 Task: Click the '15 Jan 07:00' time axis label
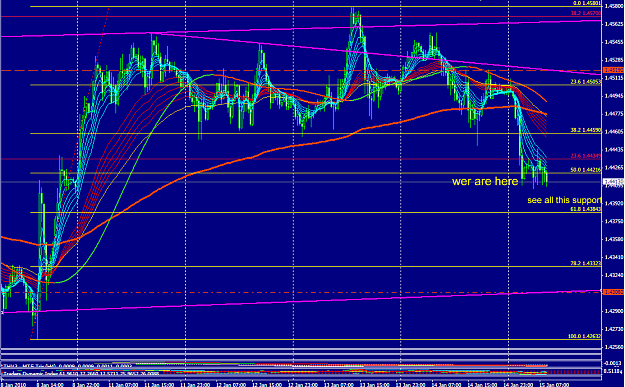pos(553,385)
